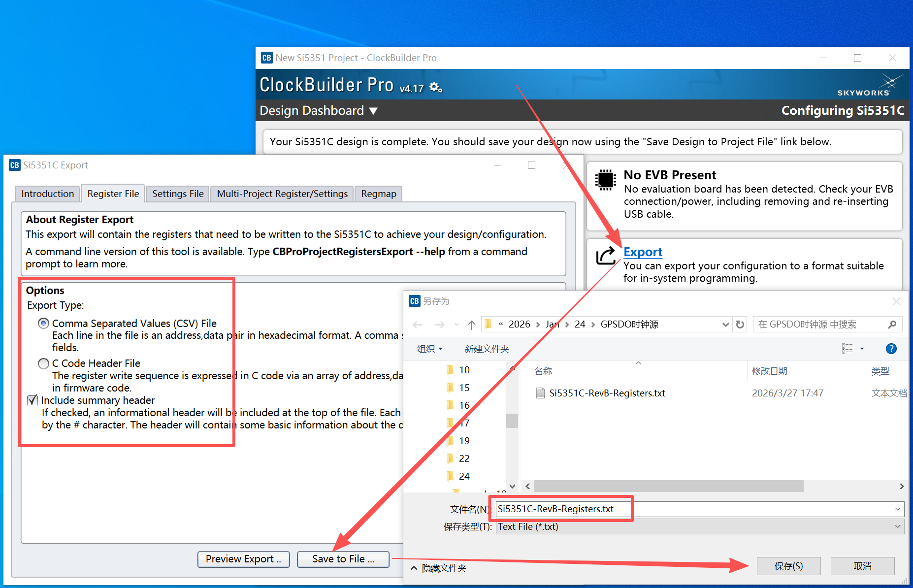Click the Skyworks logo
The height and width of the screenshot is (588, 913).
[x=870, y=85]
